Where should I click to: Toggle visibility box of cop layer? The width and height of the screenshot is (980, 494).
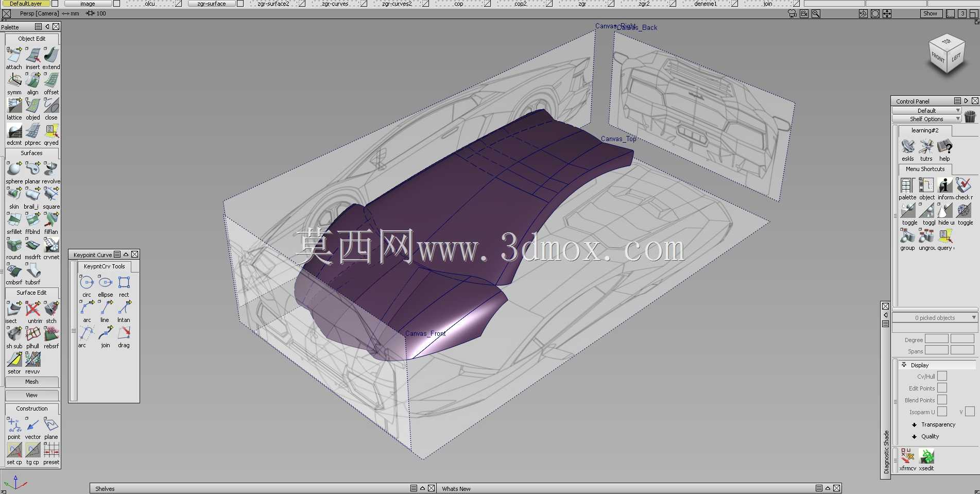[x=487, y=4]
